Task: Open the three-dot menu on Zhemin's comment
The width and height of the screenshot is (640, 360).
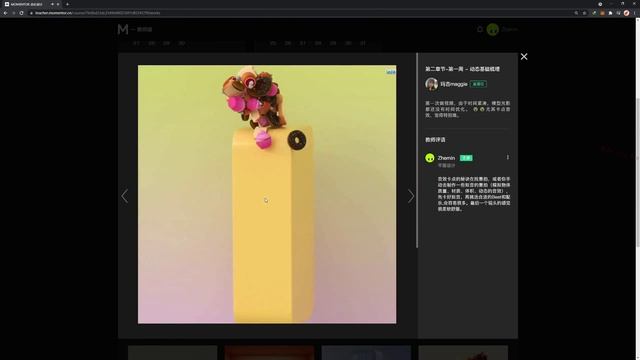Action: [507, 158]
